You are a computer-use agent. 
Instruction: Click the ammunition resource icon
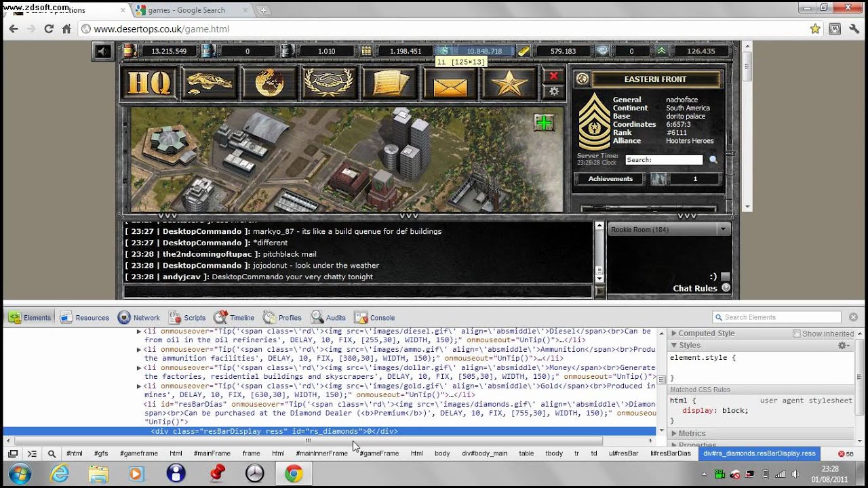tap(366, 51)
